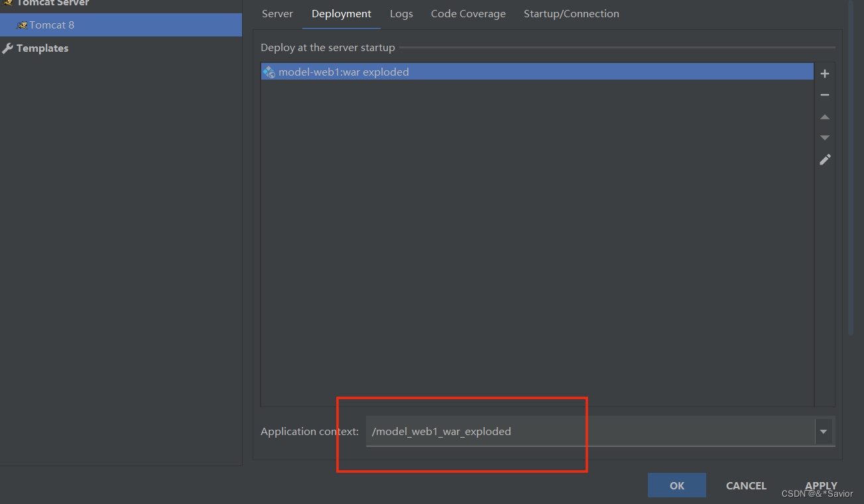Remove selected artifact with minus icon
Viewport: 864px width, 504px height.
click(825, 95)
